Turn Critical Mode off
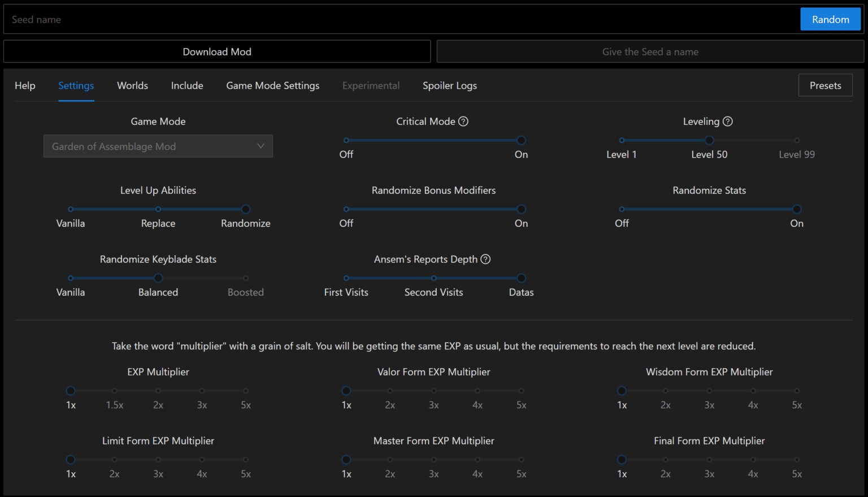Image resolution: width=868 pixels, height=497 pixels. 346,141
